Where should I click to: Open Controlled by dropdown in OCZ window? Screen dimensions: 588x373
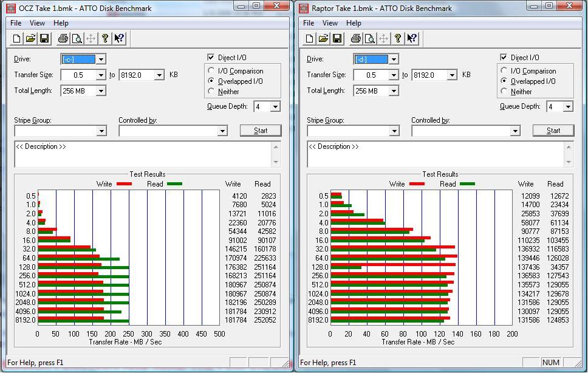[x=222, y=131]
